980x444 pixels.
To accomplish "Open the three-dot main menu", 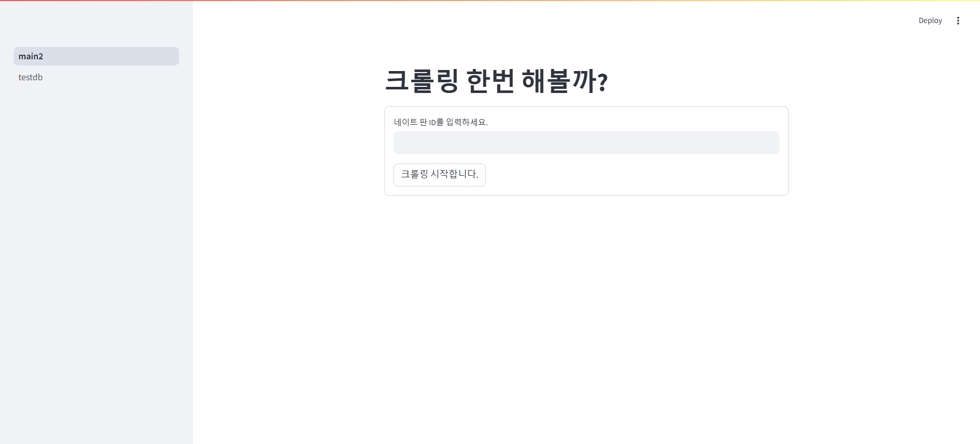I will pos(958,20).
